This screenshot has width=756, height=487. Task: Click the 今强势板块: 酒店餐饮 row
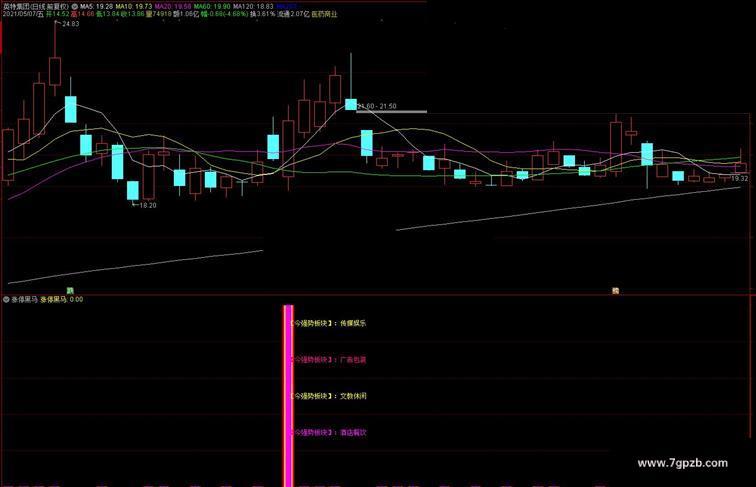(x=328, y=433)
